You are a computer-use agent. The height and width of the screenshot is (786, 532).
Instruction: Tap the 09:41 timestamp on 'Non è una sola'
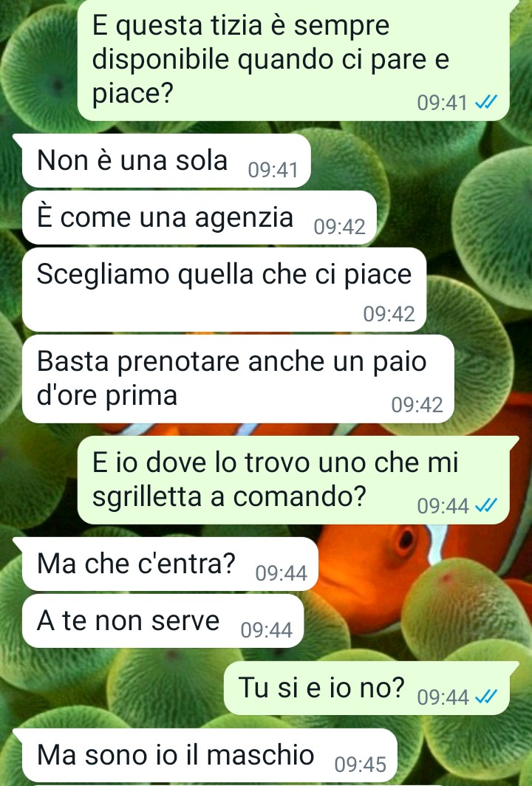(273, 171)
